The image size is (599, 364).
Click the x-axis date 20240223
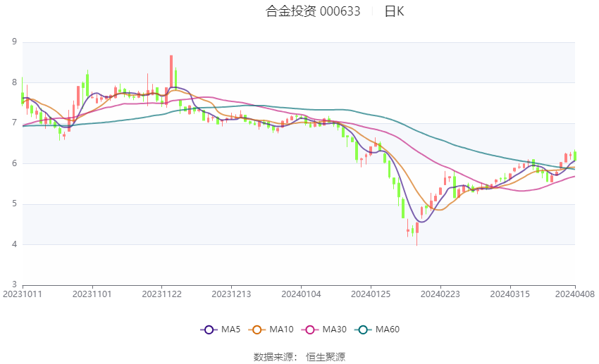tap(440, 294)
